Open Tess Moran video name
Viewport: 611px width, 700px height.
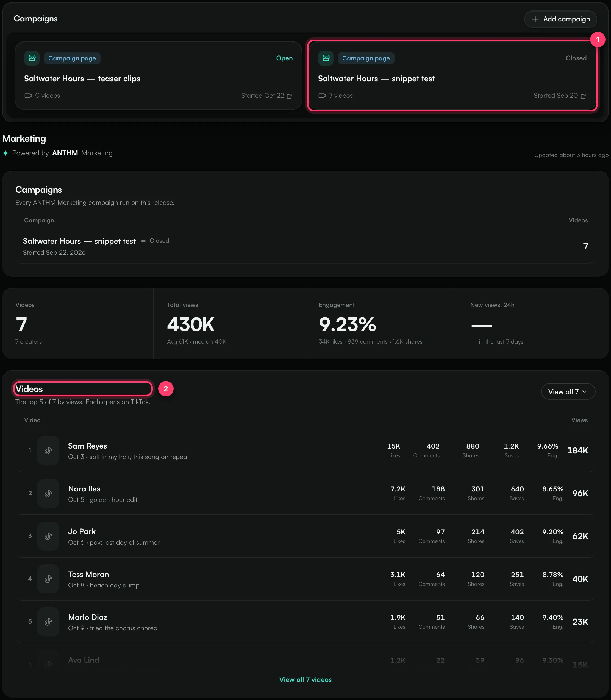89,574
